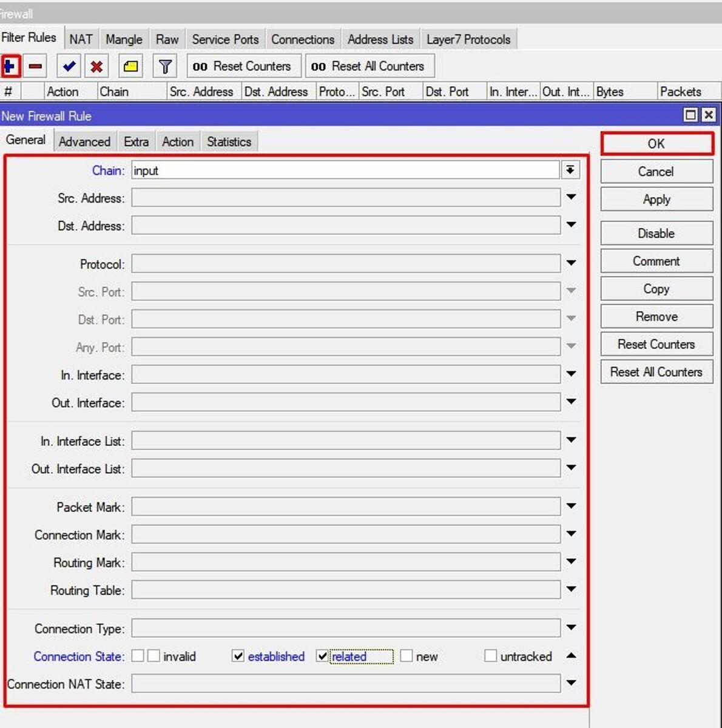Select the General tab in rule dialog

click(26, 140)
